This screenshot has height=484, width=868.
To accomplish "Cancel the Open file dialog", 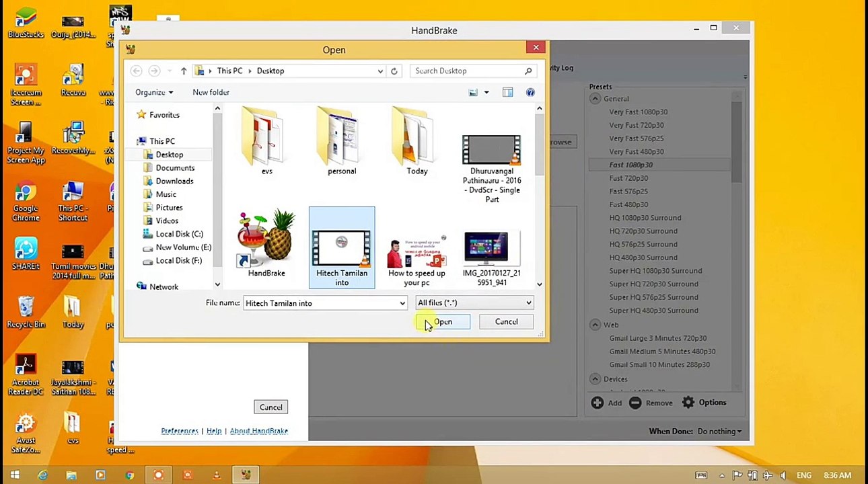I will [x=507, y=322].
